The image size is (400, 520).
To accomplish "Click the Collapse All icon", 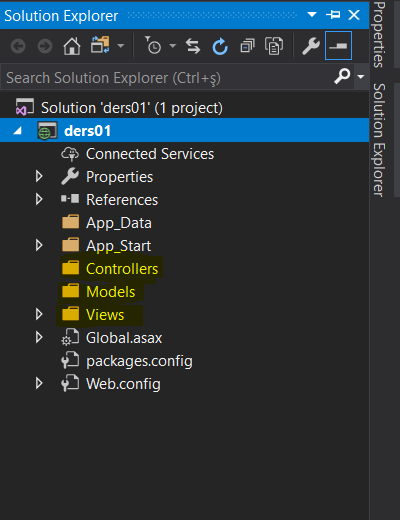I will click(247, 46).
